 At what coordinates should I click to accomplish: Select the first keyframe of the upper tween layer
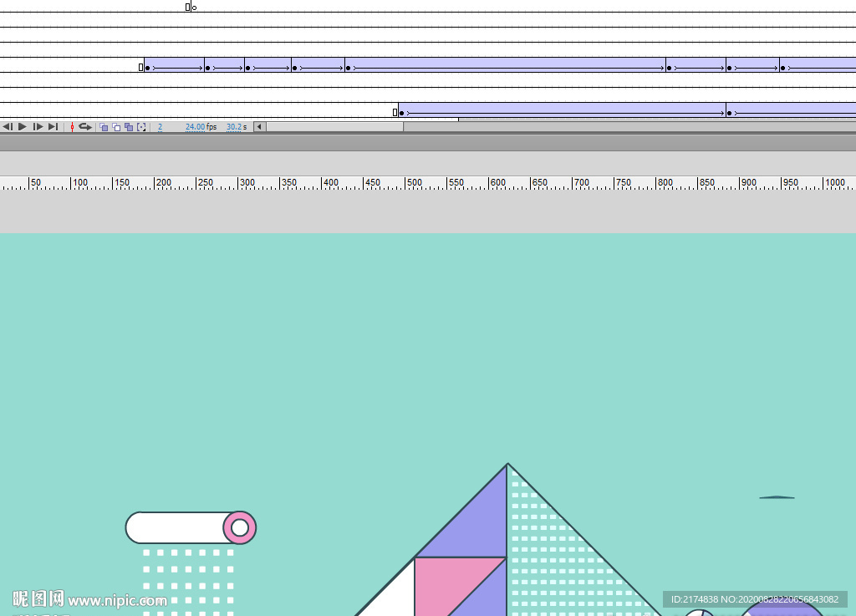click(x=147, y=69)
